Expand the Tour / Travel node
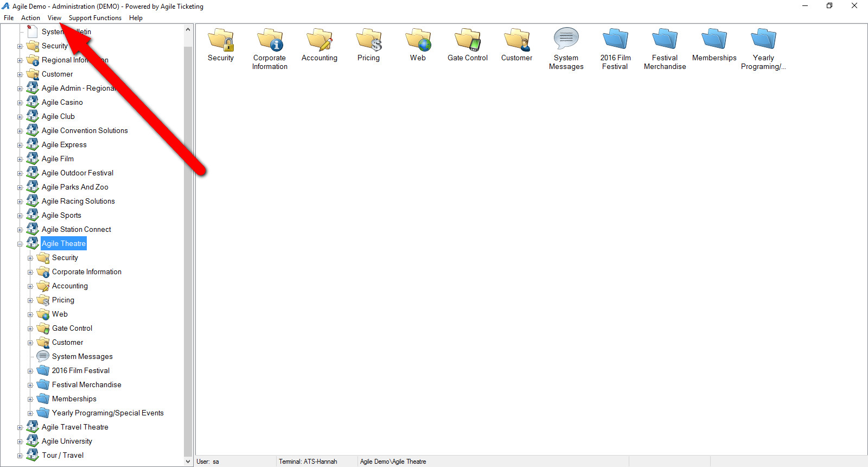 pos(20,456)
